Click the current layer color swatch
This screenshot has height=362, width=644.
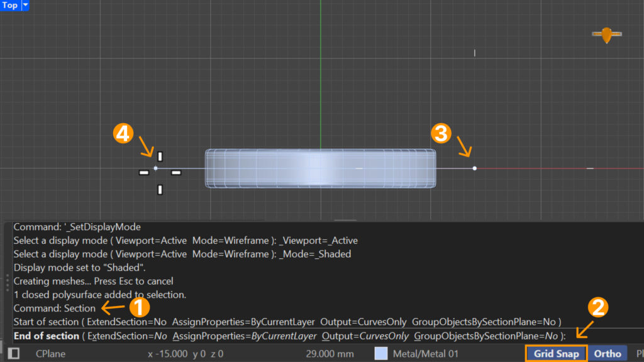point(381,354)
